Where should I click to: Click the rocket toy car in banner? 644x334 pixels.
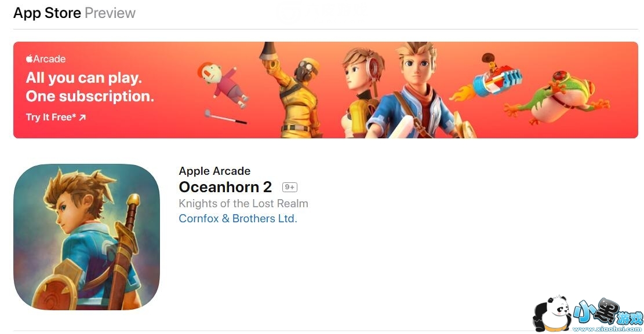(x=488, y=79)
